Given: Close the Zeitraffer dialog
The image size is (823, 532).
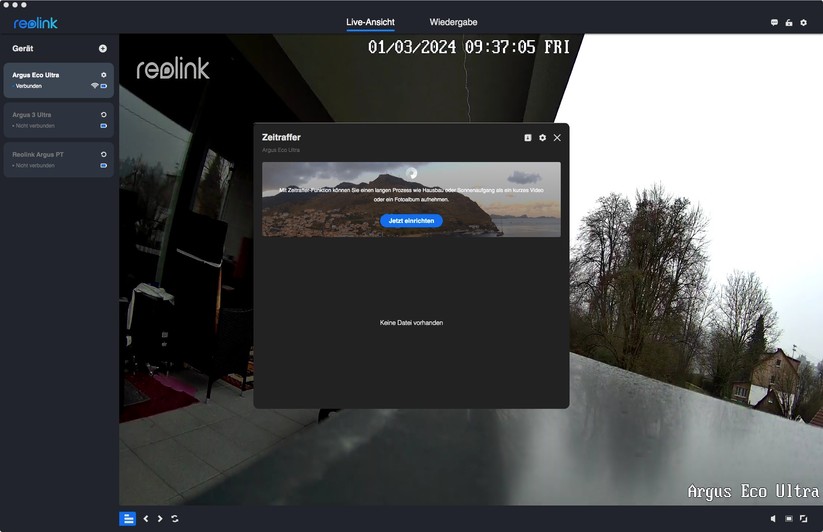Looking at the screenshot, I should [557, 137].
